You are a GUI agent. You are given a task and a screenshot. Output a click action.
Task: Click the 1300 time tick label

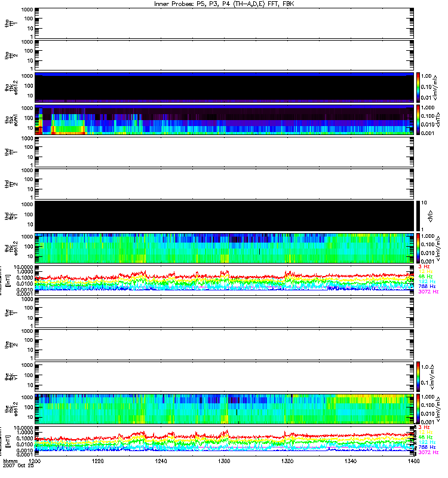[224, 462]
